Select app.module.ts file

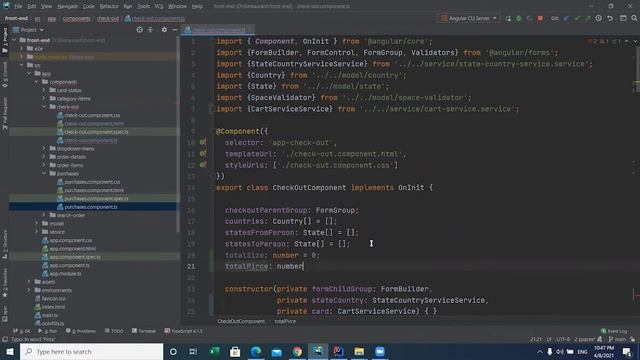[65, 273]
